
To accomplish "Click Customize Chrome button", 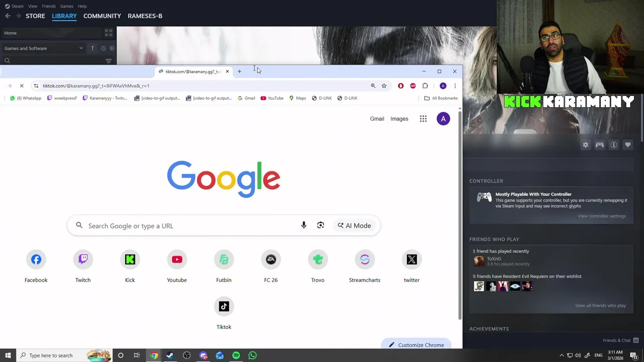I will (416, 345).
